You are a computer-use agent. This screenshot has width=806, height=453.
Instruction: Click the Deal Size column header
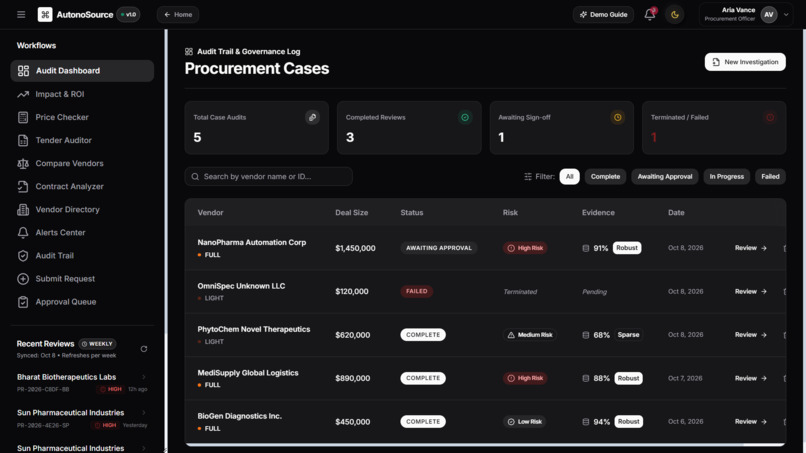(352, 212)
